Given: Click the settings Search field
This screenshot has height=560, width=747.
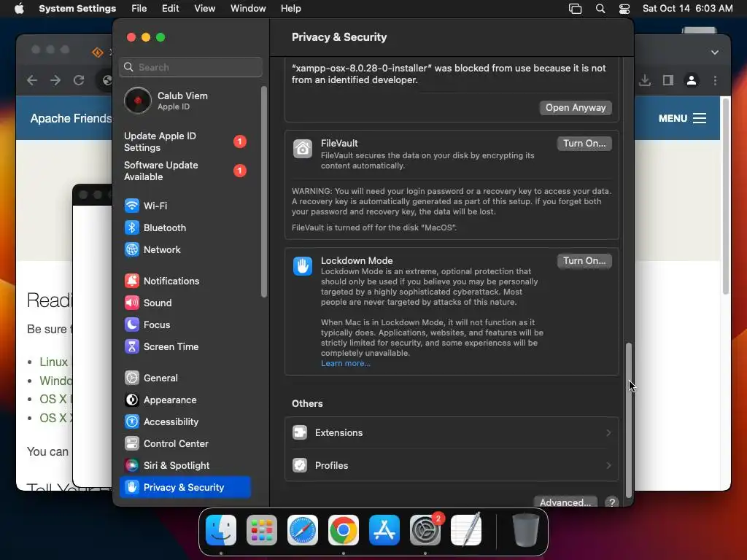Looking at the screenshot, I should coord(190,67).
